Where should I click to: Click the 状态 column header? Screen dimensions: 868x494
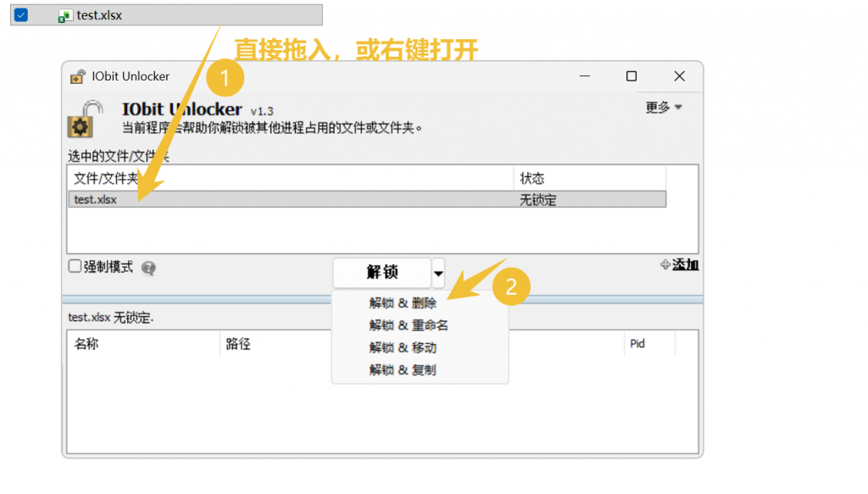(x=590, y=179)
